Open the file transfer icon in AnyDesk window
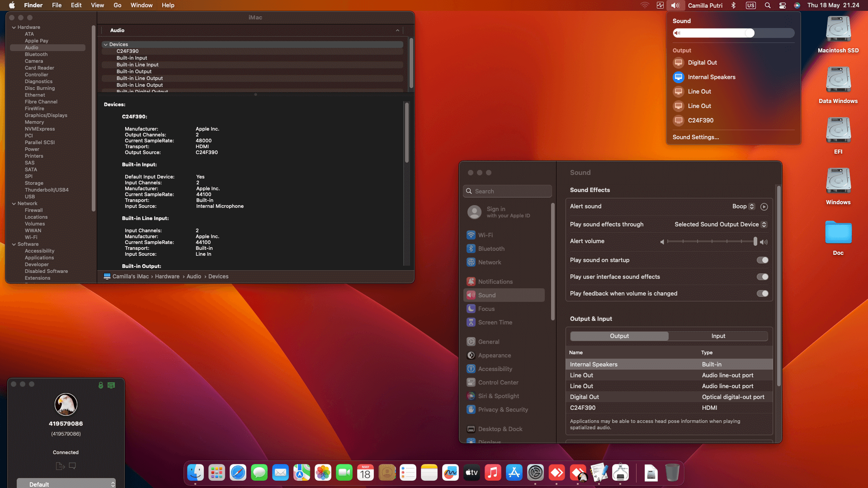This screenshot has height=488, width=868. click(x=60, y=466)
